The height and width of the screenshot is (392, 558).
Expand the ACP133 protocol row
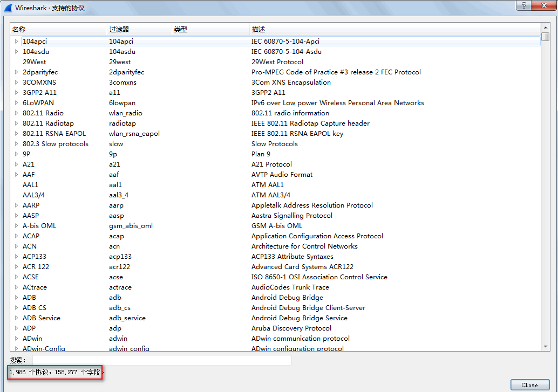[16, 257]
